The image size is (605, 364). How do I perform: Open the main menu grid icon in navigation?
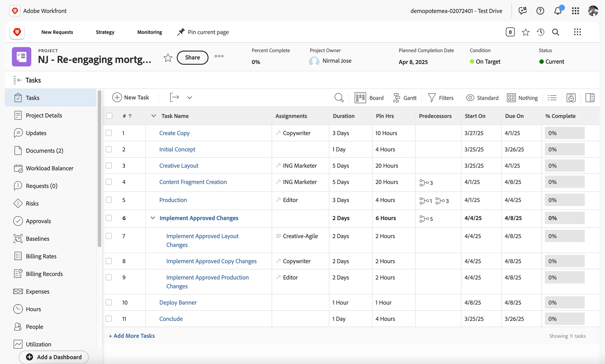pyautogui.click(x=577, y=32)
